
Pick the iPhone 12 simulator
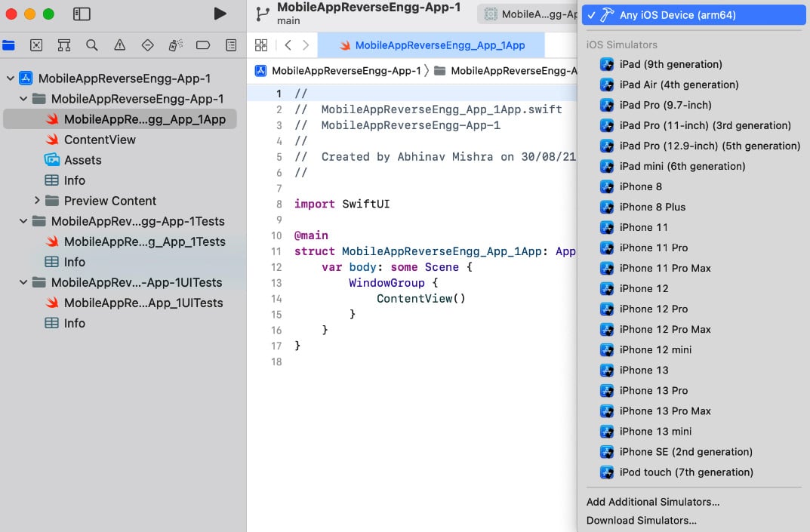coord(694,289)
